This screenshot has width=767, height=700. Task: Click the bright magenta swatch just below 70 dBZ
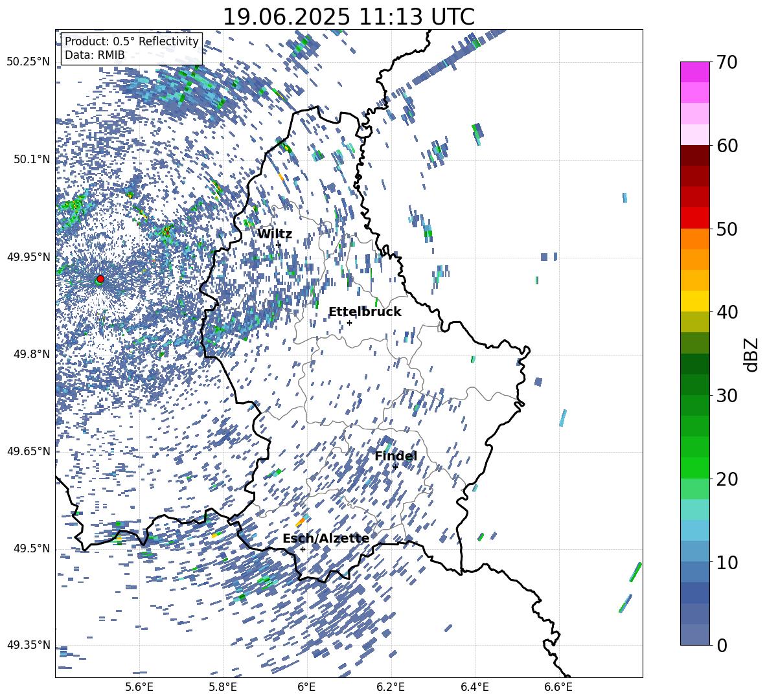coord(694,72)
